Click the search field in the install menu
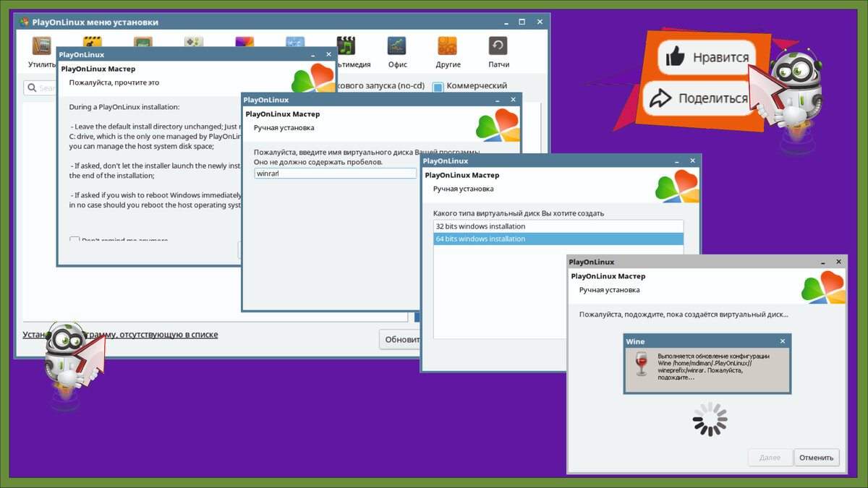The image size is (868, 488). coord(40,87)
